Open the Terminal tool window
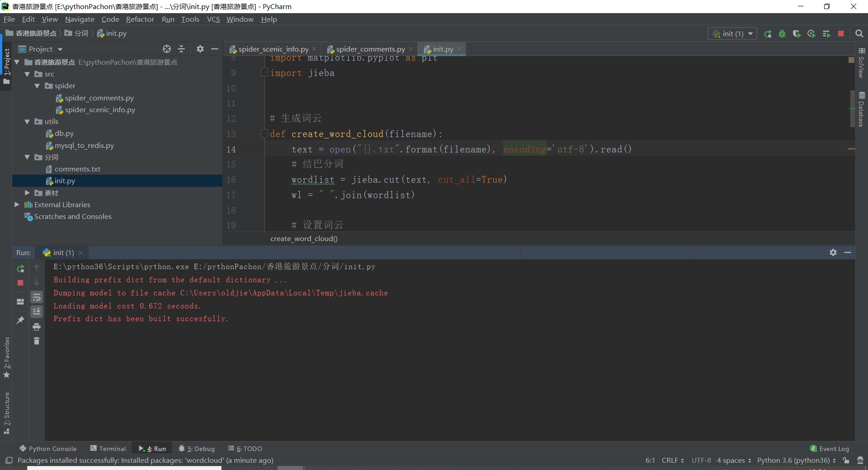This screenshot has height=470, width=868. click(108, 449)
